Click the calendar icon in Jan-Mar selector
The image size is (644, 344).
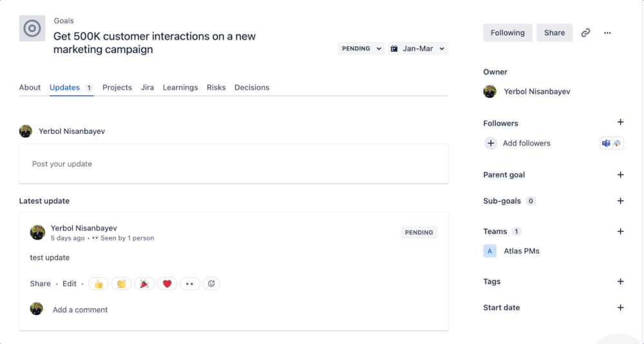(x=395, y=48)
